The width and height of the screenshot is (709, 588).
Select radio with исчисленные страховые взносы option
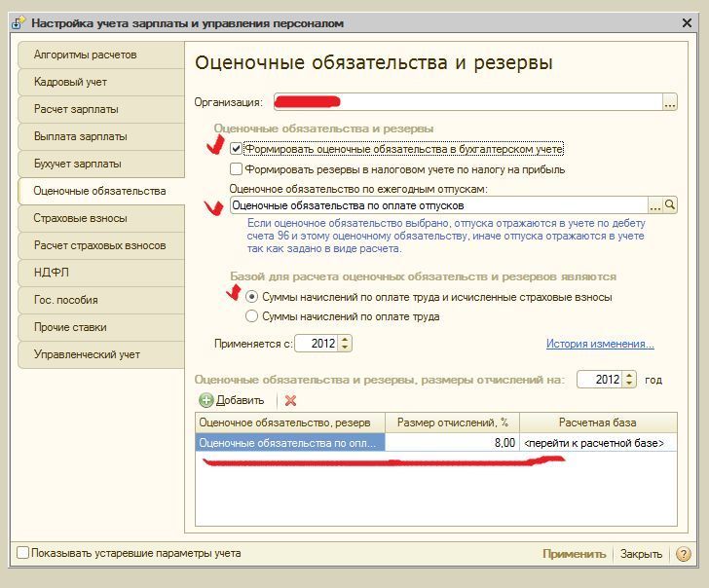[252, 297]
